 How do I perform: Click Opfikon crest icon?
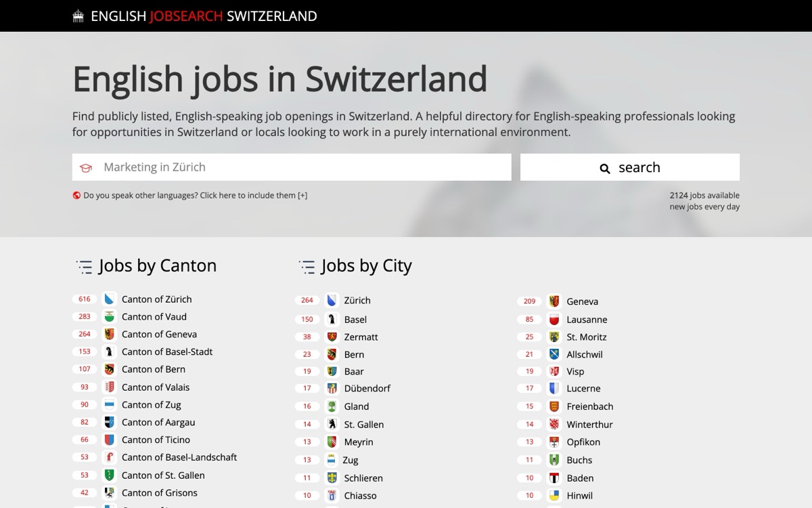coord(554,442)
